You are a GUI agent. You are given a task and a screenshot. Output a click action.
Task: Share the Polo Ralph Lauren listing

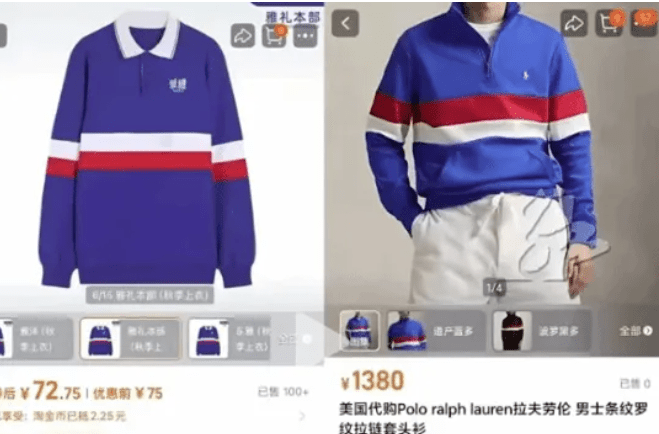tap(574, 24)
